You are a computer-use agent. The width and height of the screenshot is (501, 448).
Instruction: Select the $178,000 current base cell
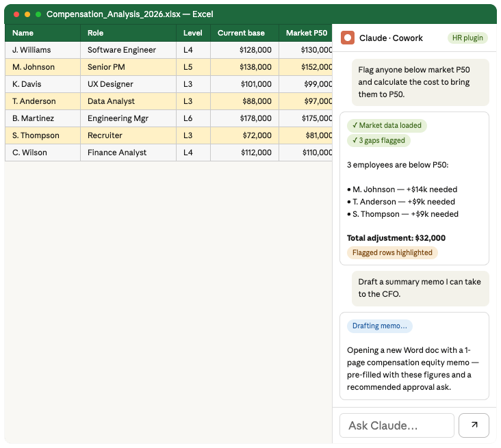pos(244,118)
